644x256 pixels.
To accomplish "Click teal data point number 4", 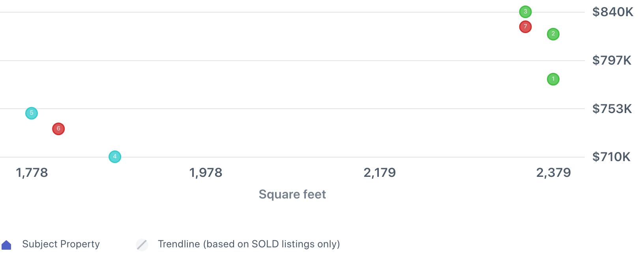I will point(115,157).
